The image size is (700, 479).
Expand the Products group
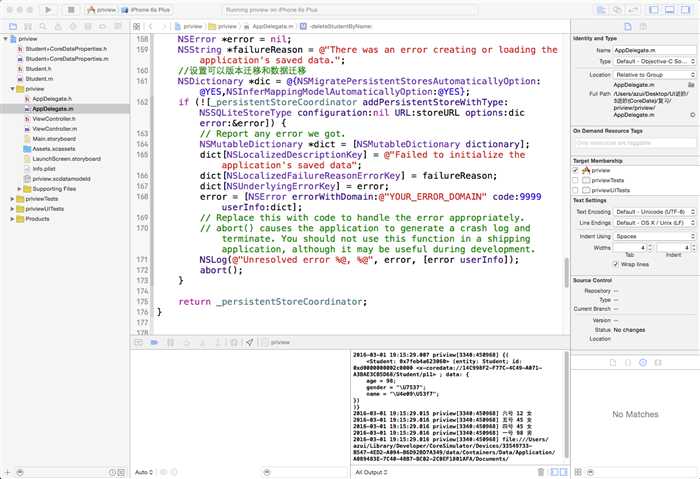(x=12, y=219)
